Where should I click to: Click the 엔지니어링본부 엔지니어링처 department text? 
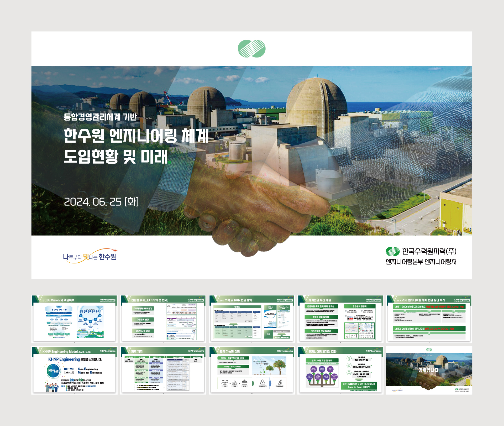tap(421, 262)
